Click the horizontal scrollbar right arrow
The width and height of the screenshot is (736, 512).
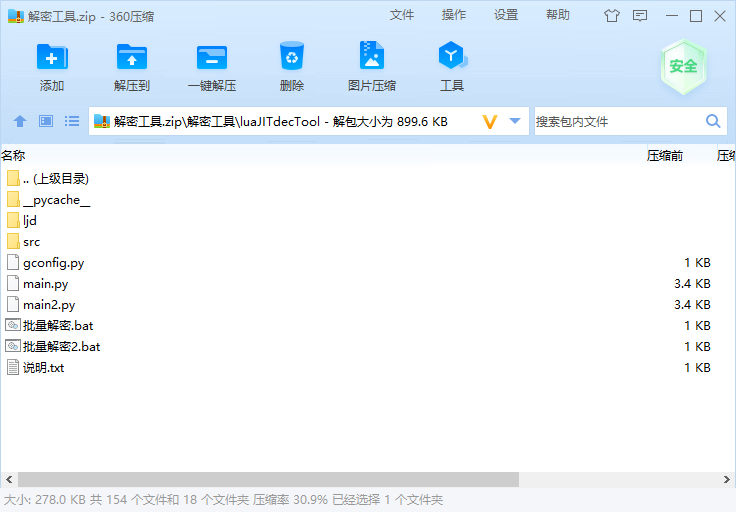pos(727,480)
